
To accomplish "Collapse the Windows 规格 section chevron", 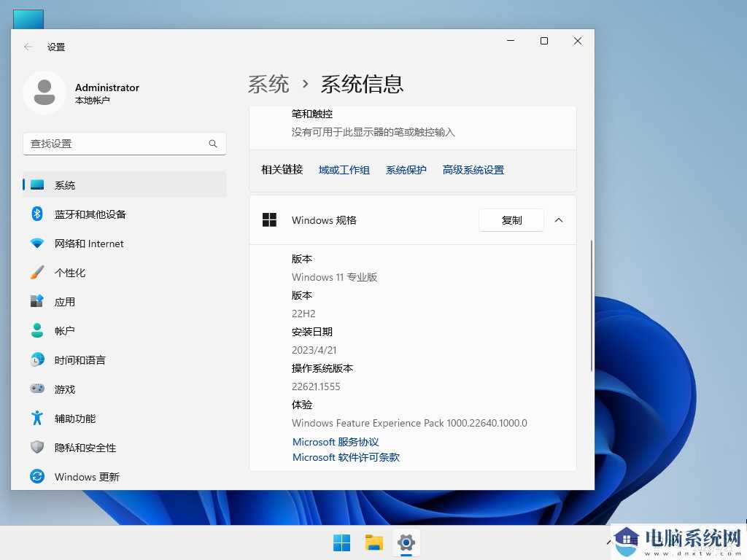I will pos(559,220).
